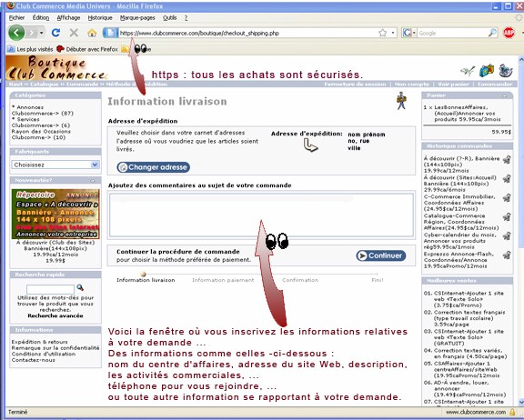This screenshot has height=420, width=524.
Task: Reorder Expresso Annonce-Flash cart icon
Action: pyautogui.click(x=507, y=255)
